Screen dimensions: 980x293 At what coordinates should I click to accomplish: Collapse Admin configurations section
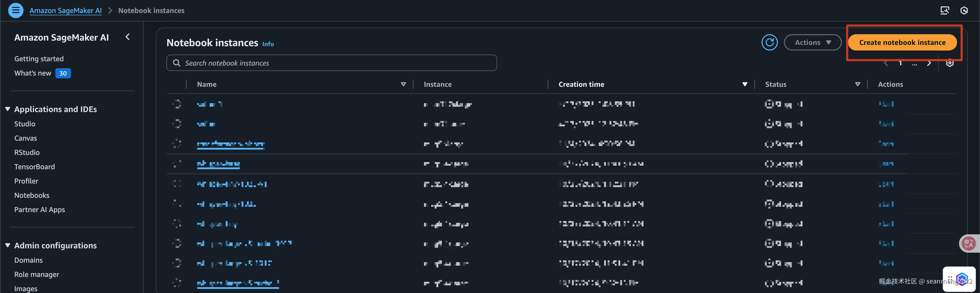8,246
